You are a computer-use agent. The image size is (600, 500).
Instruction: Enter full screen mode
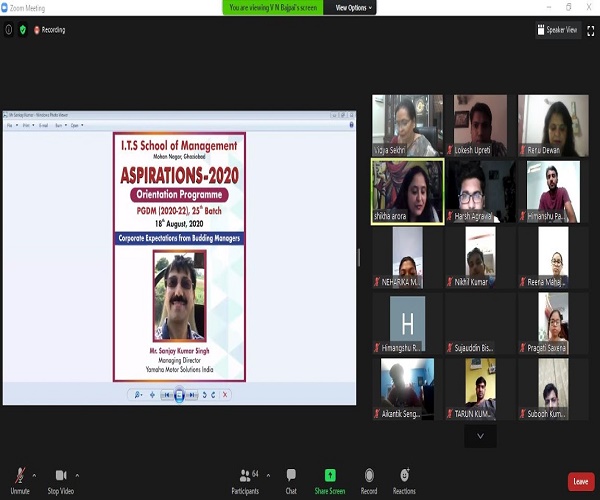[591, 30]
